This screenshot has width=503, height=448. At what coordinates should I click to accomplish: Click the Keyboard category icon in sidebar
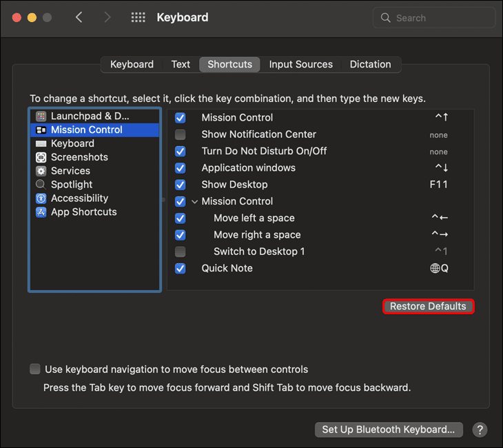[41, 143]
